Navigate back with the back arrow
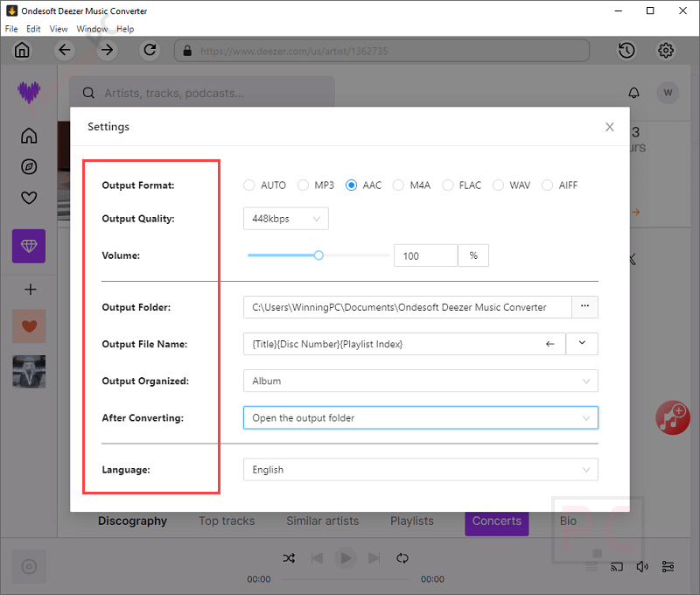700x595 pixels. (x=65, y=50)
